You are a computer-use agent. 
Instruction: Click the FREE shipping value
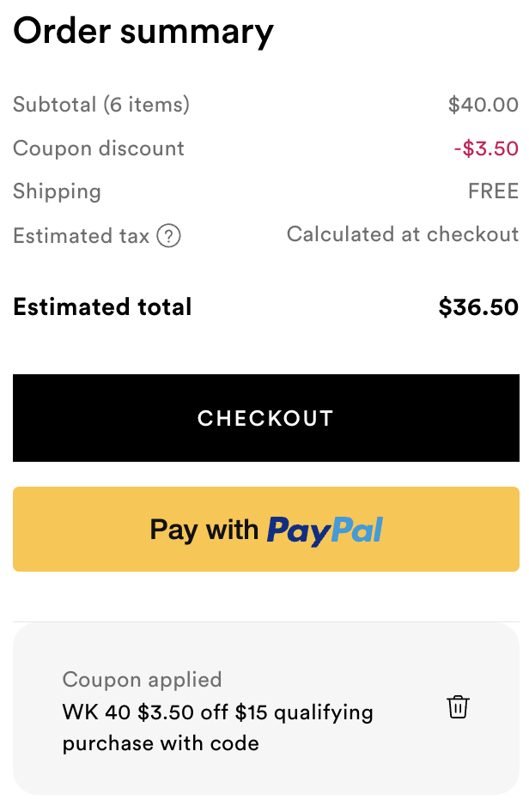493,191
